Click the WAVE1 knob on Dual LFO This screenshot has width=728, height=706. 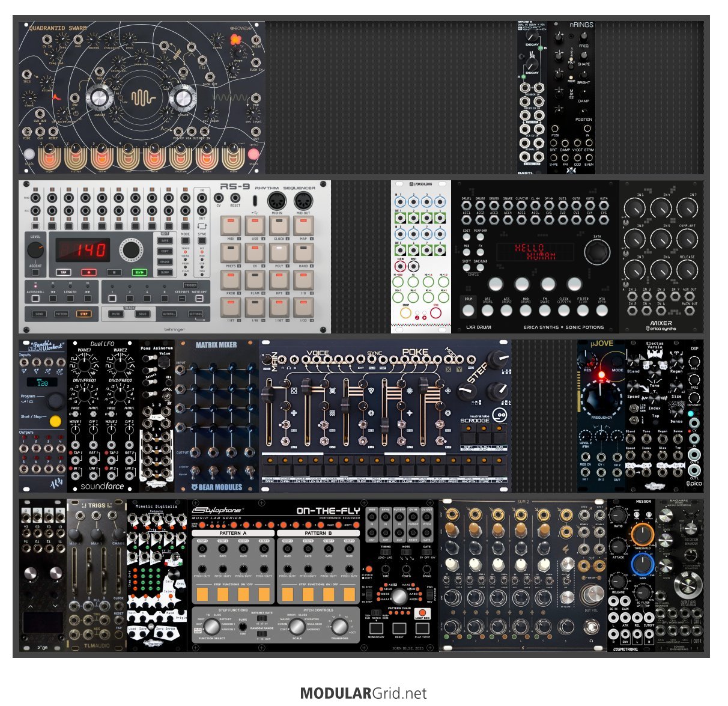coord(84,365)
